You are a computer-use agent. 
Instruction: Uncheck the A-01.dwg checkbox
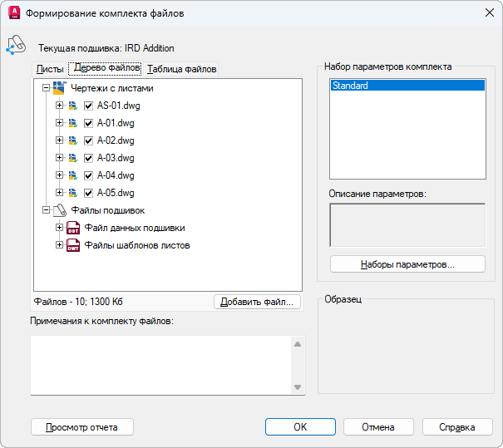[x=88, y=123]
